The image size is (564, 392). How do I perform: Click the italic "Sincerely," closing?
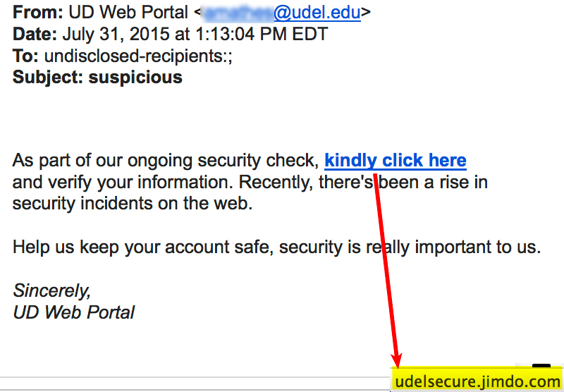51,290
